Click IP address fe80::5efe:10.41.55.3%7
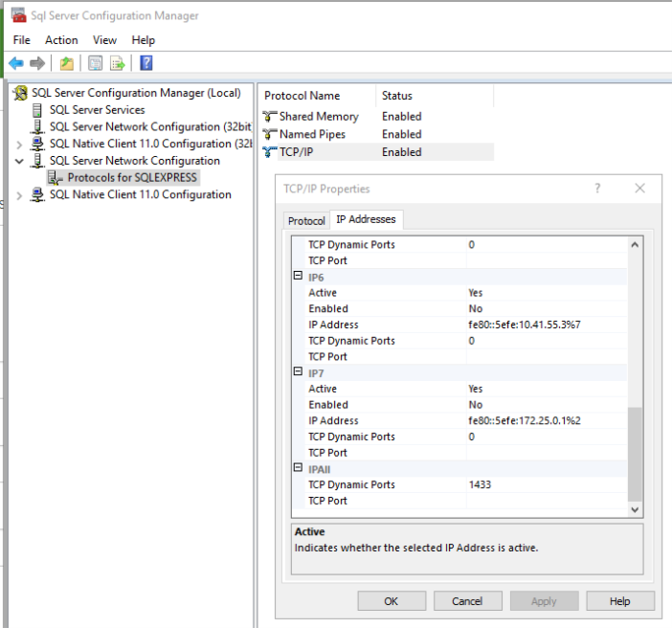The image size is (672, 628). pyautogui.click(x=547, y=325)
